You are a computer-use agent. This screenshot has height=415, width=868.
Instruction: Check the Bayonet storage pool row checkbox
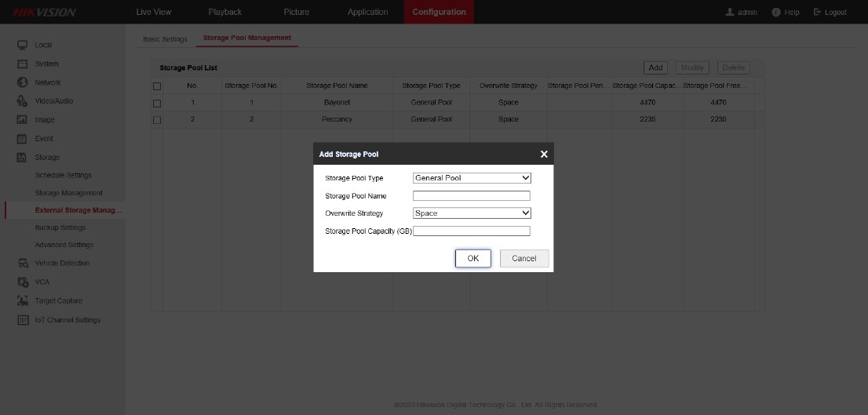pos(157,103)
